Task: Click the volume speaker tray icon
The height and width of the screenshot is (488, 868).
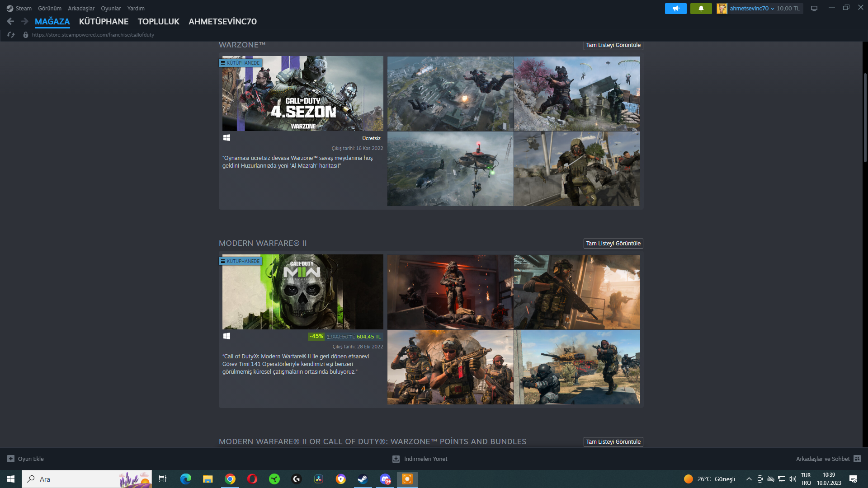Action: coord(793,479)
